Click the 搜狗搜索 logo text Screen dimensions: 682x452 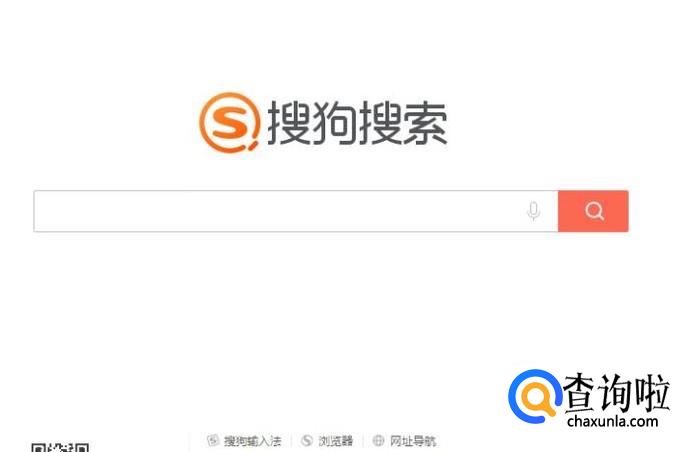click(x=357, y=123)
